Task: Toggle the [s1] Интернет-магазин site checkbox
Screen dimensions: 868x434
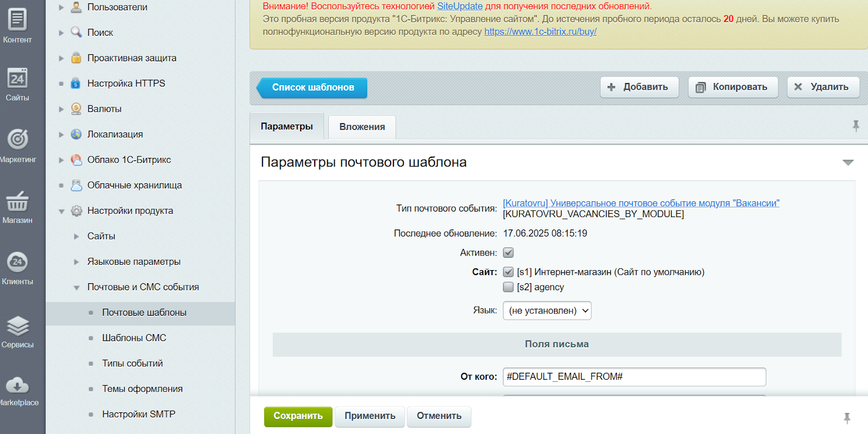Action: (x=508, y=272)
